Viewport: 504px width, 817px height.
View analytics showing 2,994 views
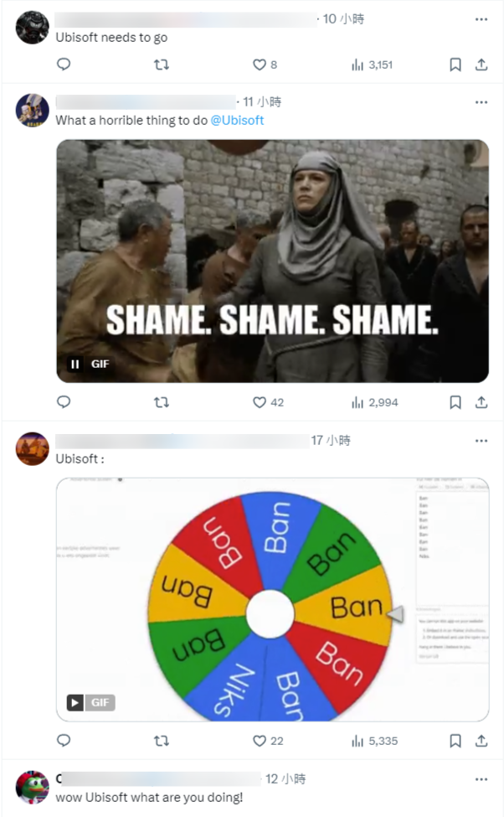[374, 402]
